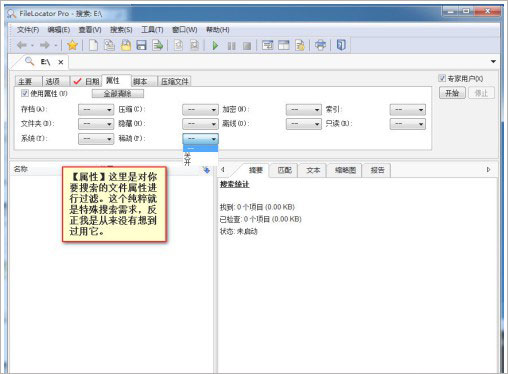Select the 属性 tab
The height and width of the screenshot is (374, 508).
click(116, 80)
